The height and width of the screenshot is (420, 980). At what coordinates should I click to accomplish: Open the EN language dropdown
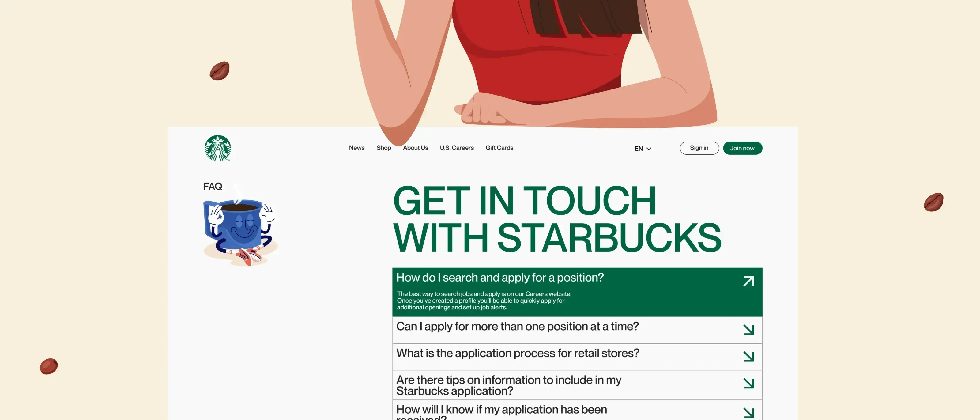click(643, 149)
